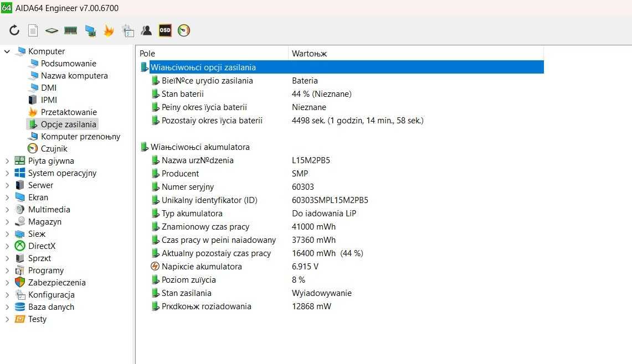This screenshot has width=632, height=364.
Task: Select Czujnik sensor tree item
Action: 54,149
